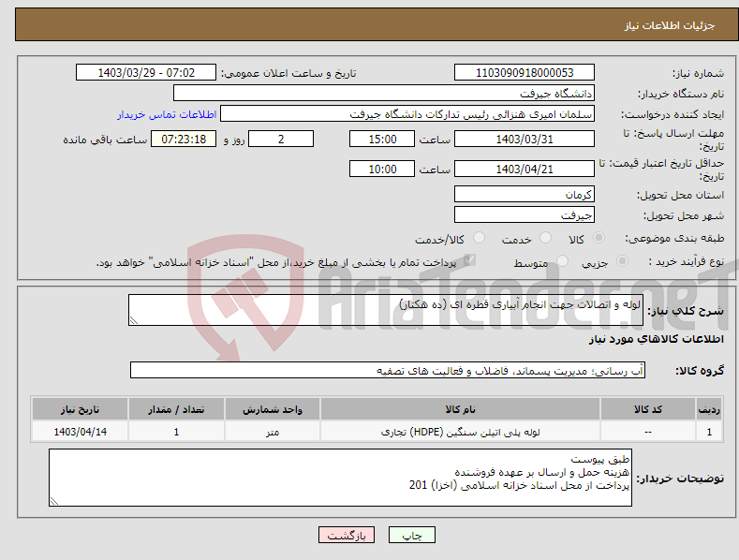
Task: Click the goods group field آب رسانی
Action: tap(388, 370)
